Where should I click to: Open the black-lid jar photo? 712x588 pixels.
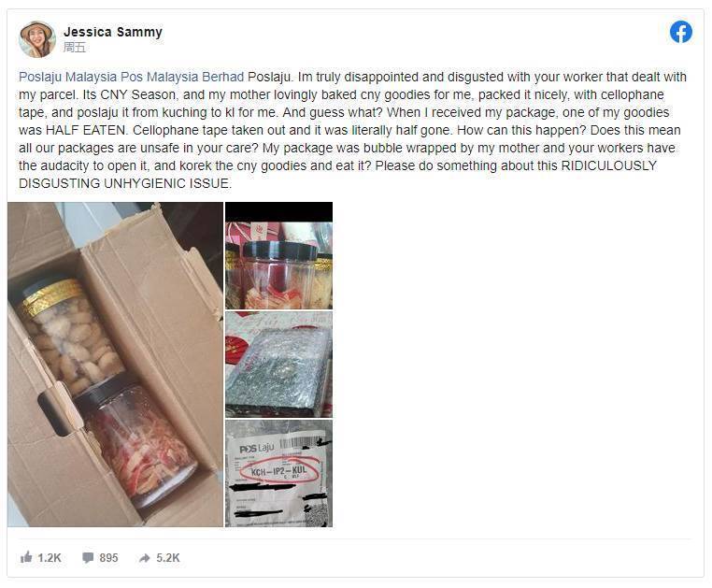tap(278, 255)
